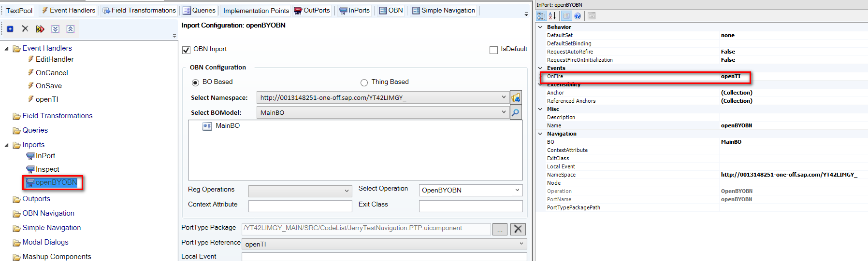Click the namespace browse icon beside Select Namespace
Viewport: 868px width, 261px height.
[x=516, y=97]
